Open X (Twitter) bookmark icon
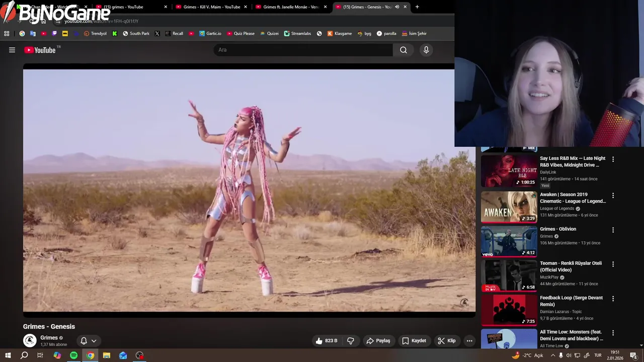Viewport: 644px width, 362px height. [157, 34]
